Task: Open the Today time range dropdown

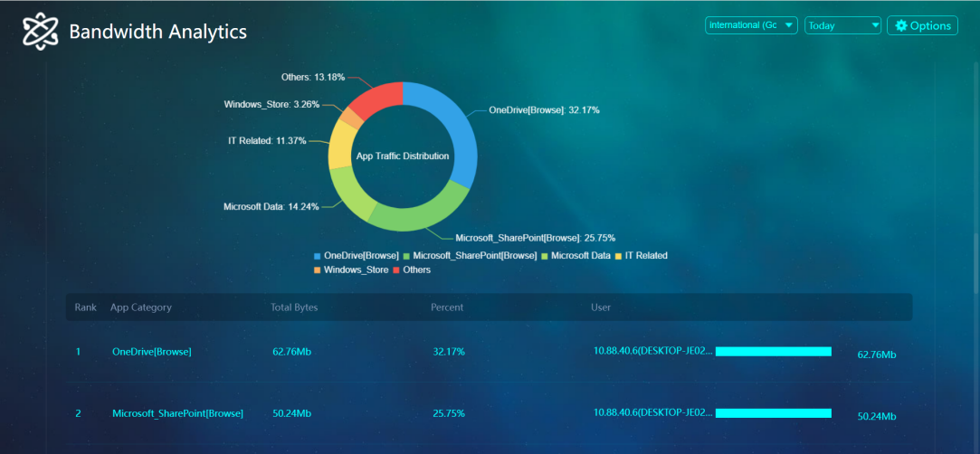Action: tap(842, 25)
